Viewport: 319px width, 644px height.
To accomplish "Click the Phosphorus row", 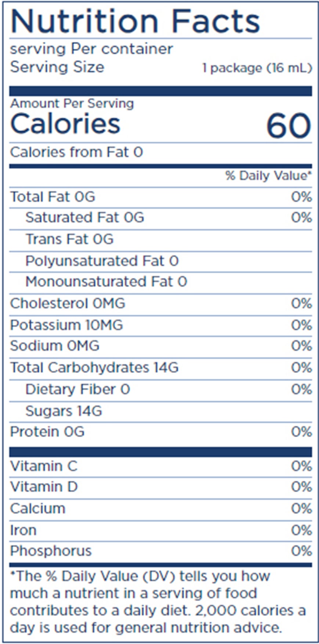I will 161,551.
